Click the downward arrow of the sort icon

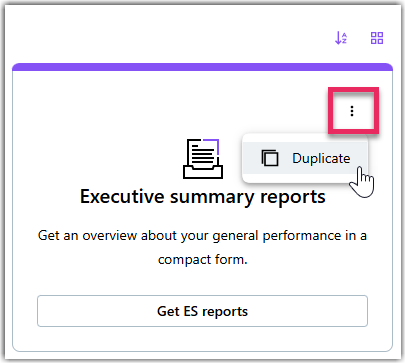pyautogui.click(x=338, y=38)
